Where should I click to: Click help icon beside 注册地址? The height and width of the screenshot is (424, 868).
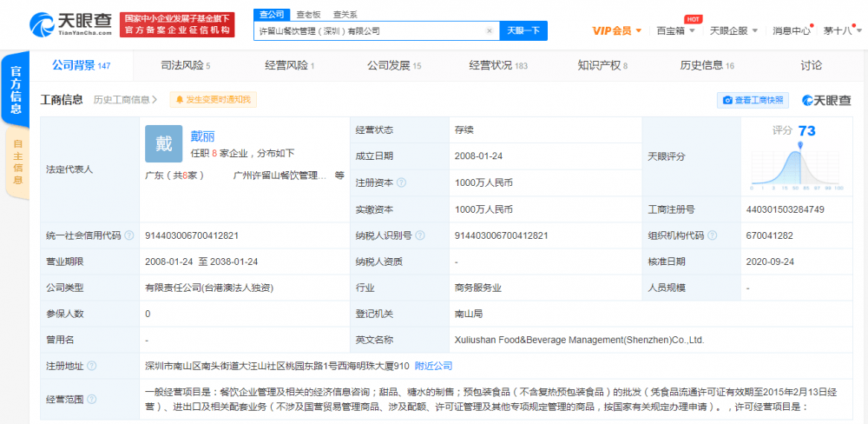tap(92, 367)
